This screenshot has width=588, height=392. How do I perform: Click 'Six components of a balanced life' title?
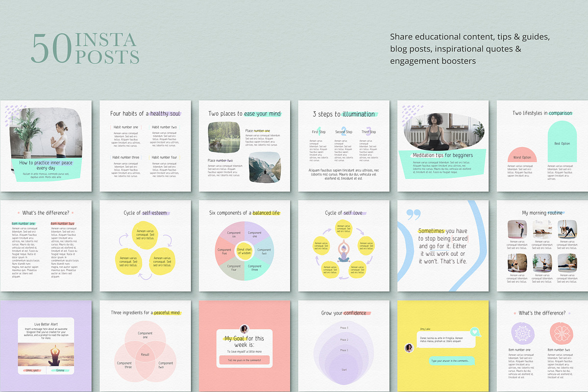[x=244, y=213]
